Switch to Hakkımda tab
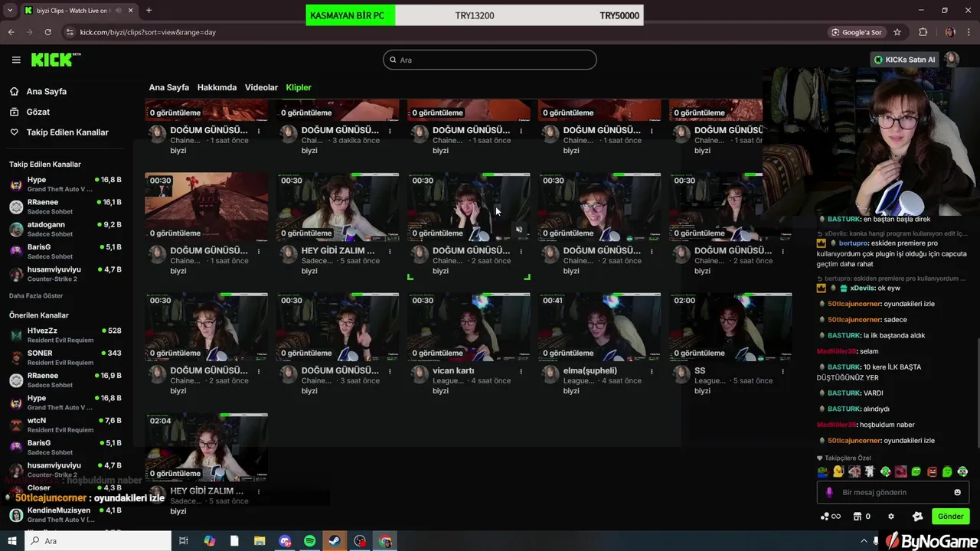This screenshot has height=551, width=980. [x=217, y=87]
